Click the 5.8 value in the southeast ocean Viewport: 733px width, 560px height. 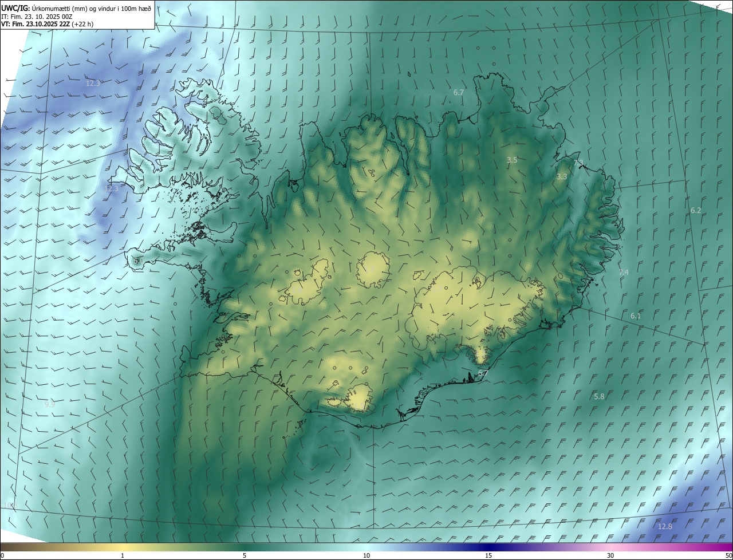599,397
